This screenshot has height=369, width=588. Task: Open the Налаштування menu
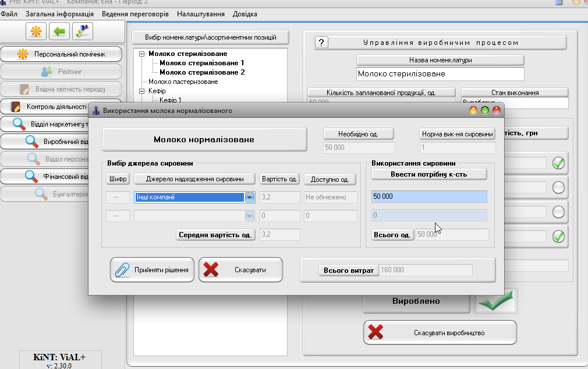pyautogui.click(x=201, y=14)
